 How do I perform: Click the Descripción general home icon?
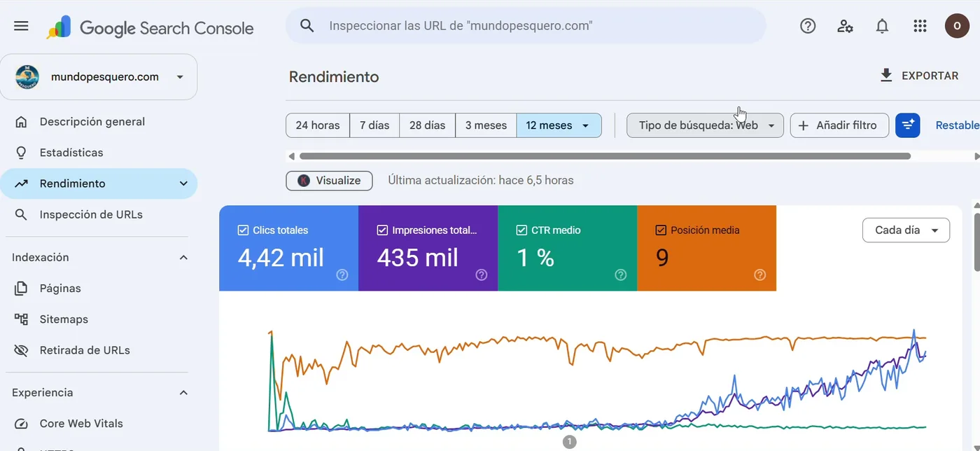(x=21, y=122)
